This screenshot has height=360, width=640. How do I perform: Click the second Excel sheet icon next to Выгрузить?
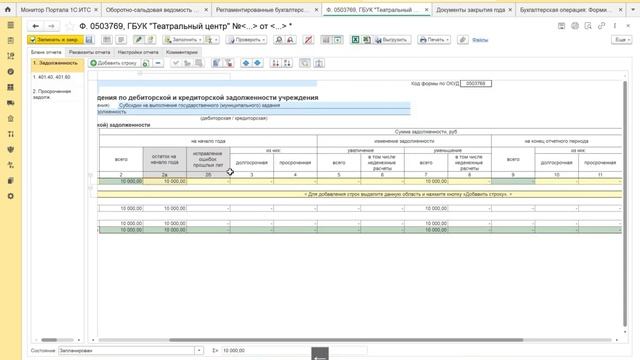(367, 40)
